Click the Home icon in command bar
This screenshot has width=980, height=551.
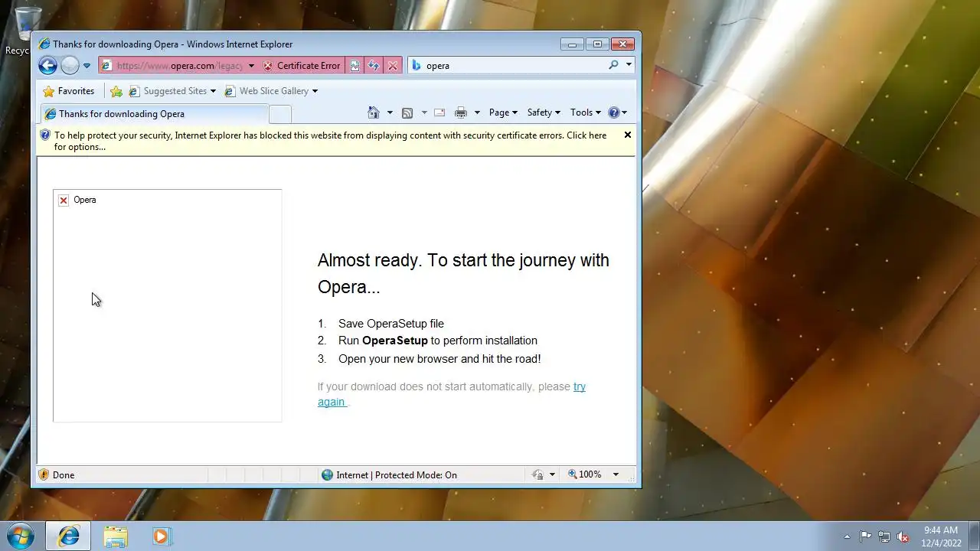pyautogui.click(x=374, y=112)
